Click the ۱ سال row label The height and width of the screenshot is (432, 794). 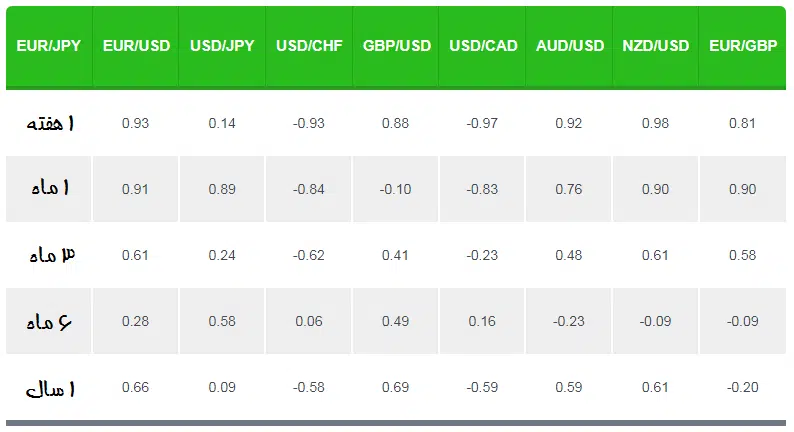click(x=50, y=388)
